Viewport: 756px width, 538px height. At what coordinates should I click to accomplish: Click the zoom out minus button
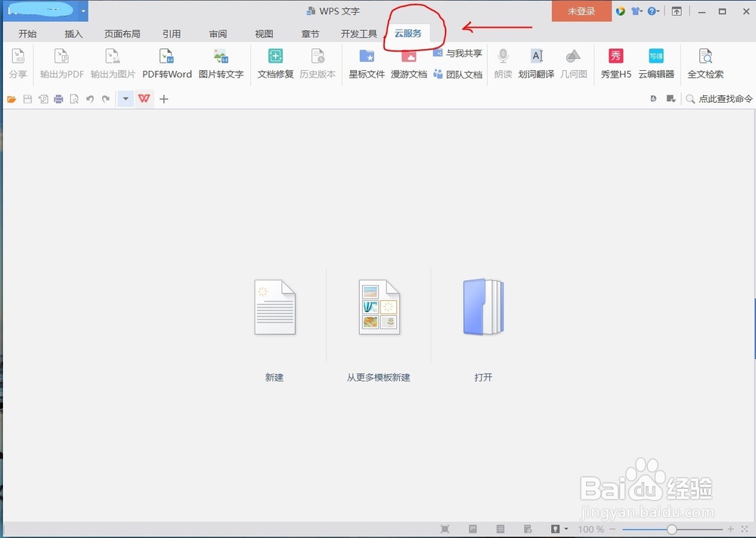(x=613, y=530)
